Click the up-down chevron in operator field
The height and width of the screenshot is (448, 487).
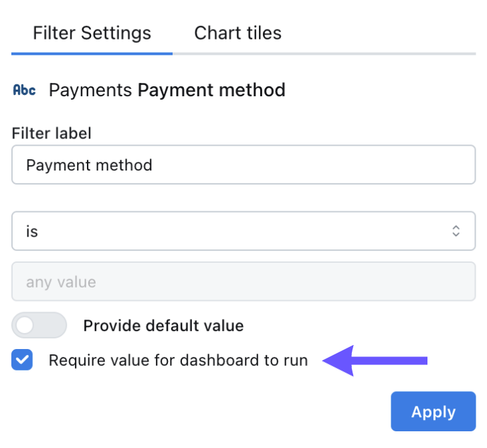tap(456, 231)
